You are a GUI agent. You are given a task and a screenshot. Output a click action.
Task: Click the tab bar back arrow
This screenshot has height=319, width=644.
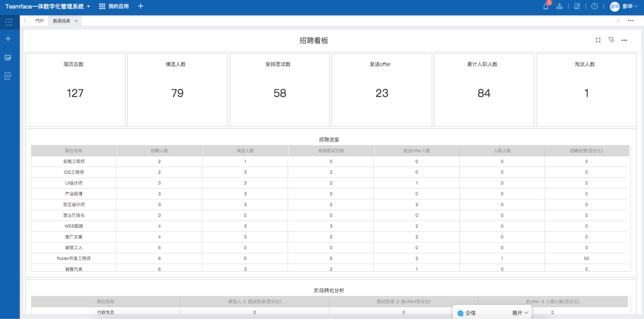[x=25, y=21]
